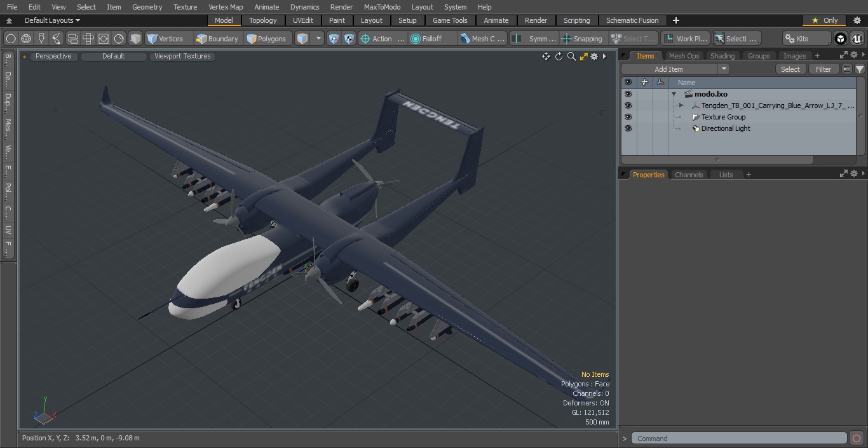Expand viewport options arrow at top right
Screen dimensions: 868x448
(x=604, y=57)
